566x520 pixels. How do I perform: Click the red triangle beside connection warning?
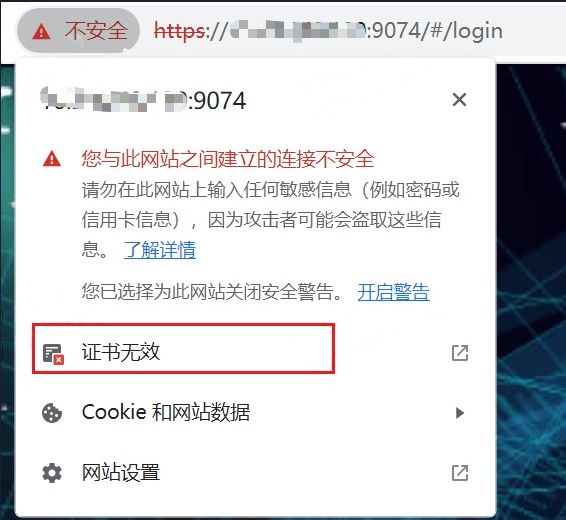[x=52, y=159]
